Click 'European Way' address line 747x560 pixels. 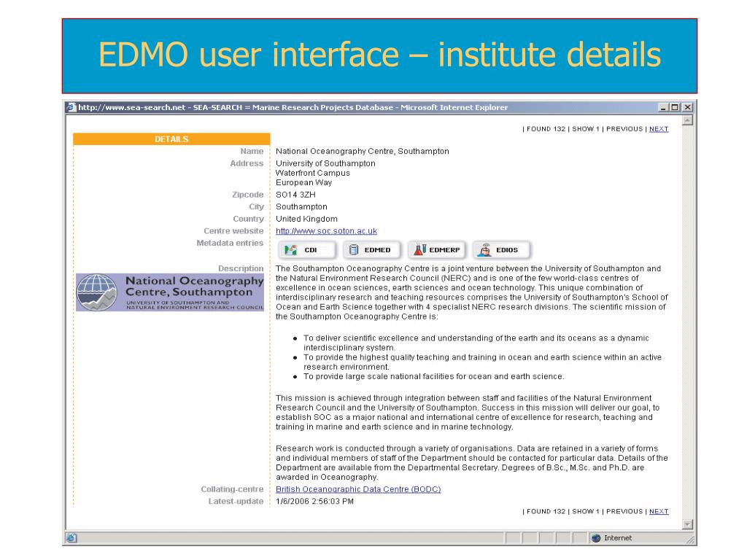(304, 182)
